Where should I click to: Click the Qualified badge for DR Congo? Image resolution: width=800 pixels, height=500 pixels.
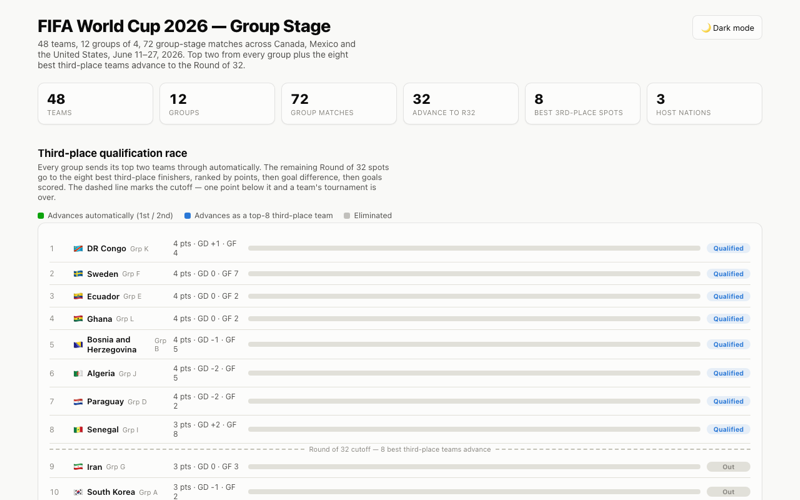pos(728,248)
